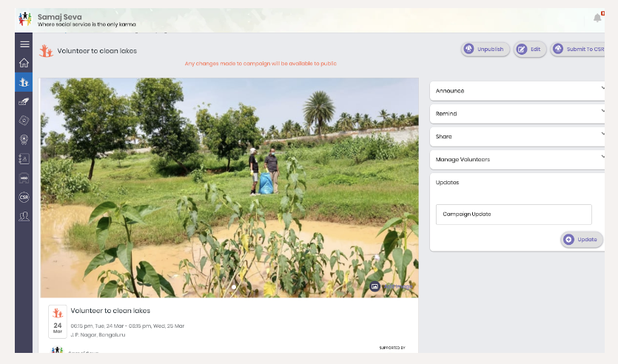618x364 pixels.
Task: Open the hamburger menu in the sidebar
Action: click(24, 44)
